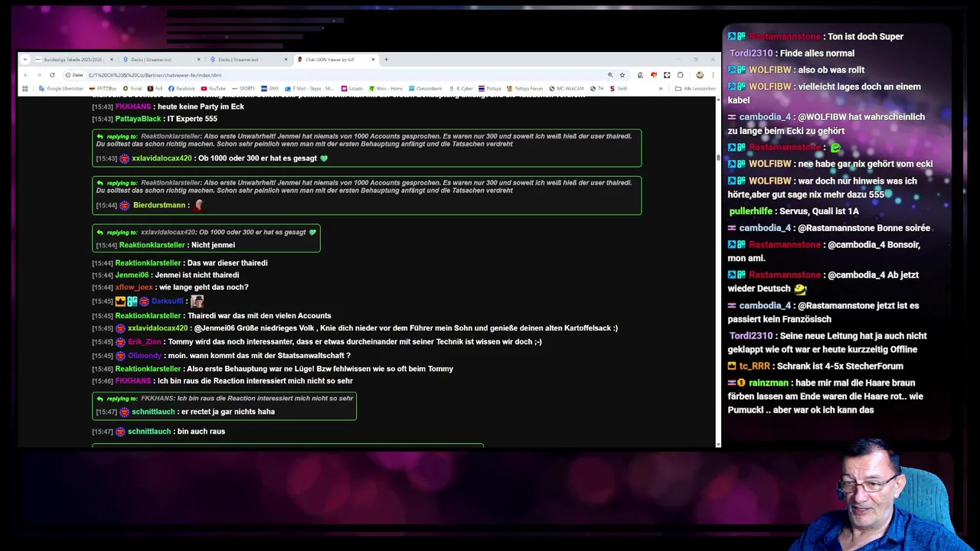Open the Chrome three-dot menu
This screenshot has height=551, width=980.
(x=713, y=75)
